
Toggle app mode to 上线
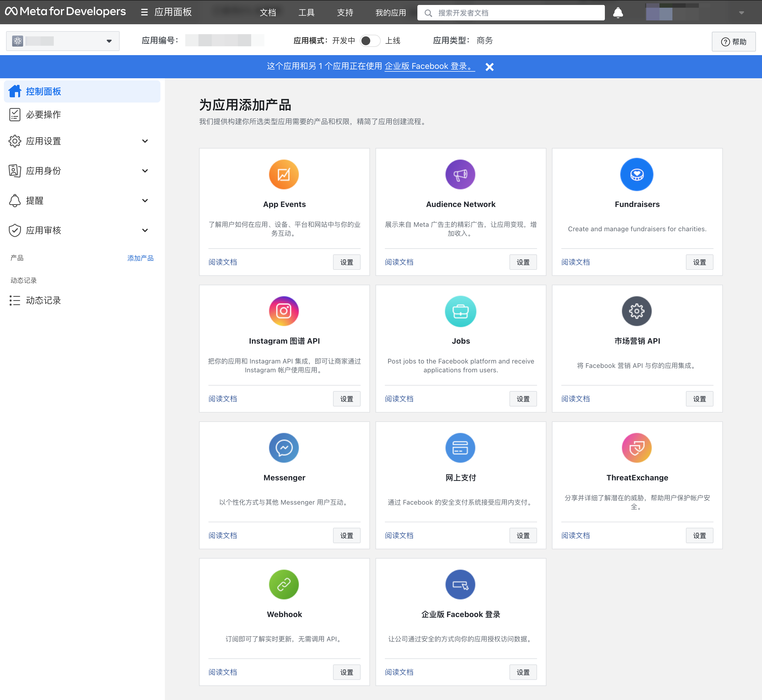370,41
